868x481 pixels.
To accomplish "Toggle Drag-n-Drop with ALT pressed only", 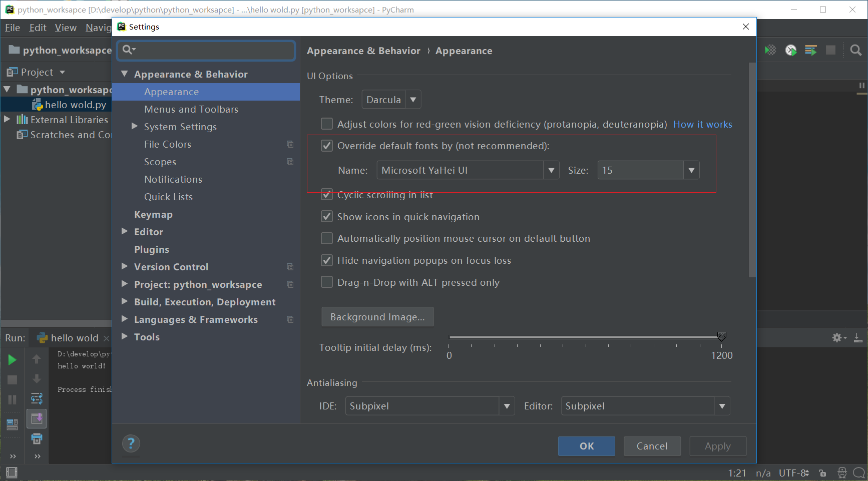I will 327,282.
